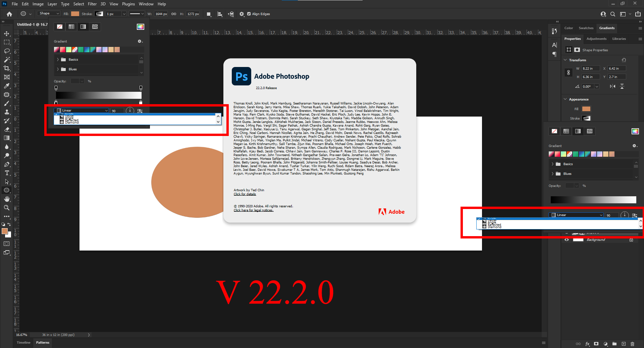Toggle link width and height in Transform

point(568,72)
